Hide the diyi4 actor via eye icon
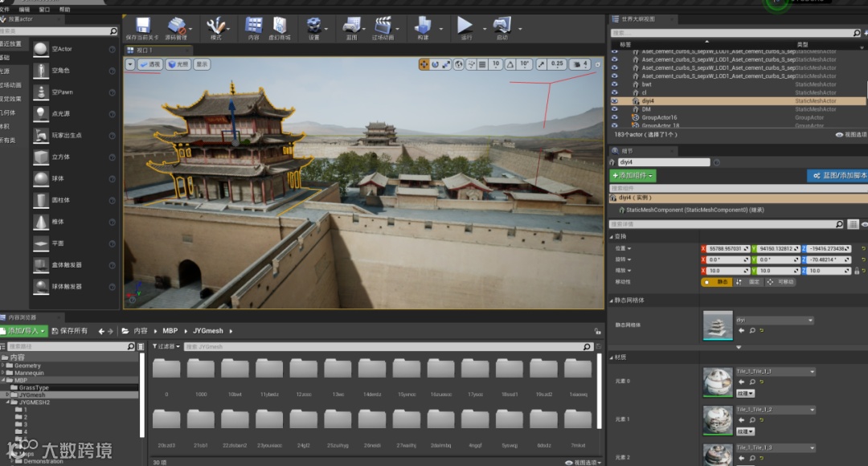Image resolution: width=868 pixels, height=466 pixels. click(615, 101)
